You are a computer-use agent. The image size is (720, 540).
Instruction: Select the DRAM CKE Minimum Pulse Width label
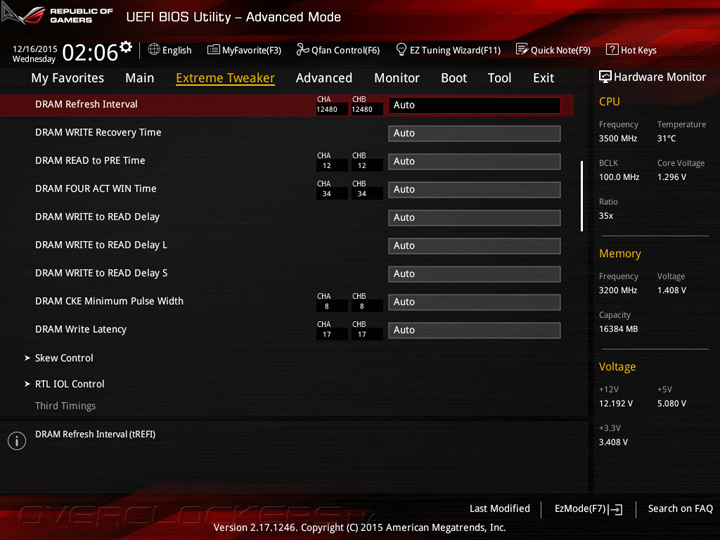[109, 301]
